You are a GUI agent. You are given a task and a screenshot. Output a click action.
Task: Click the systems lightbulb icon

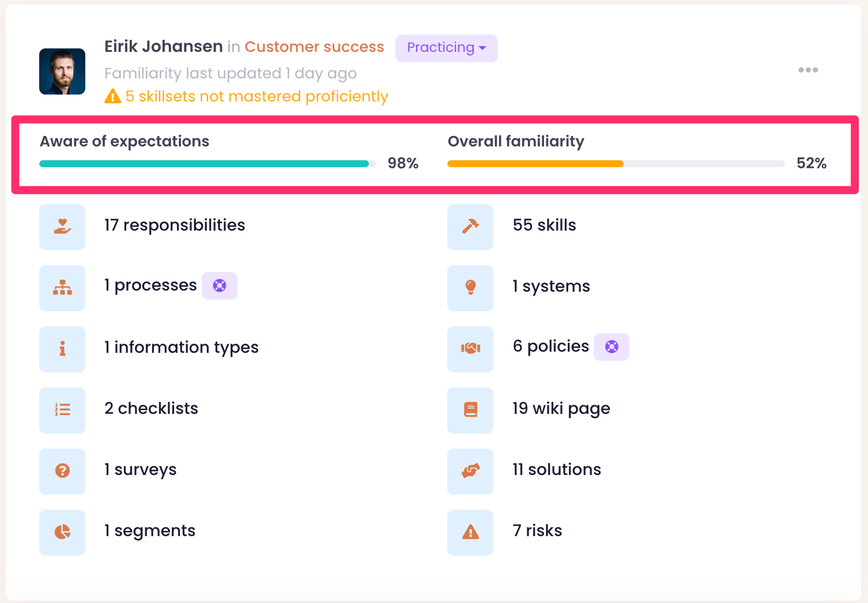470,288
